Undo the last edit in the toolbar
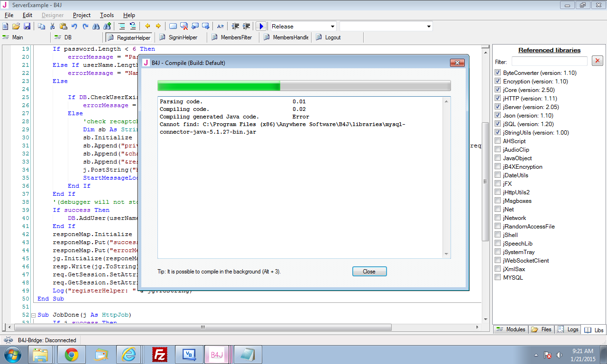The image size is (607, 364). coord(74,27)
